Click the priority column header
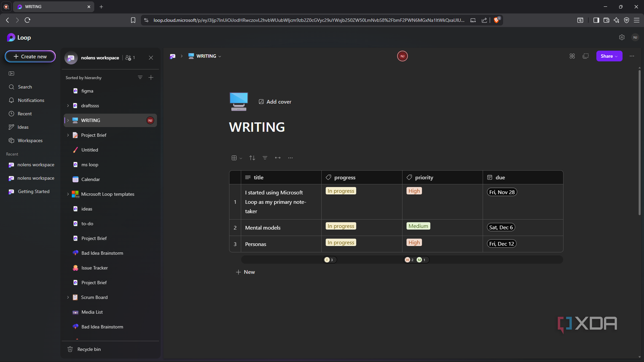The image size is (644, 362). tap(442, 178)
